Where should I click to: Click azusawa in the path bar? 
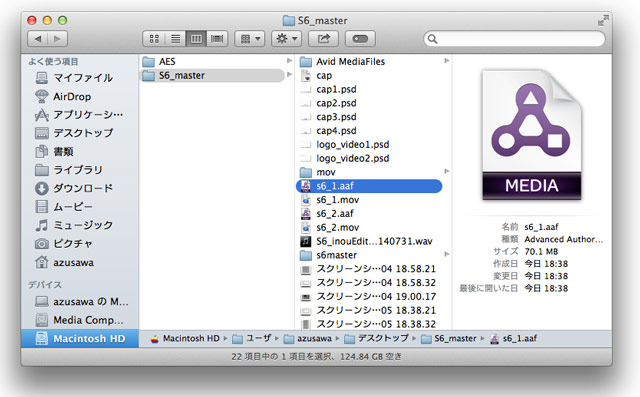pyautogui.click(x=308, y=339)
